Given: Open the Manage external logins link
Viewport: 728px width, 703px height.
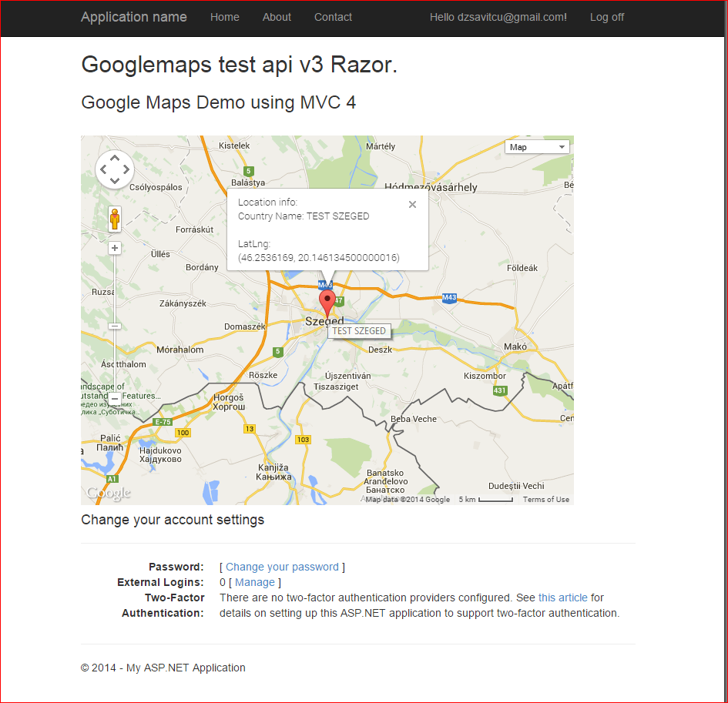Looking at the screenshot, I should (x=255, y=582).
